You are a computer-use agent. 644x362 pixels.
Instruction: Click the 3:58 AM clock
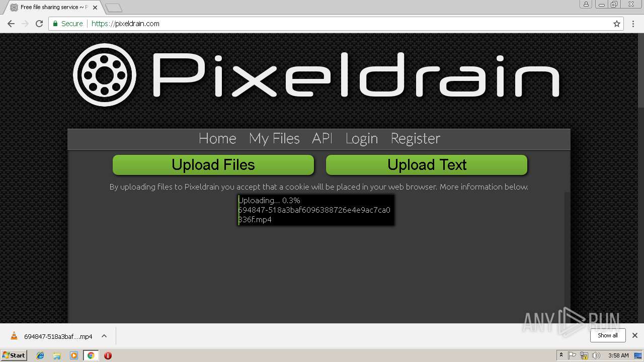pos(618,355)
